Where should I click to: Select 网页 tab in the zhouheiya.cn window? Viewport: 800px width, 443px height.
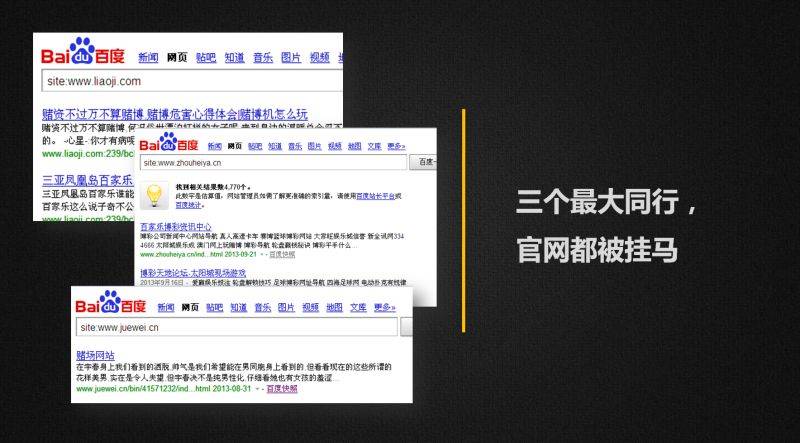click(x=235, y=146)
